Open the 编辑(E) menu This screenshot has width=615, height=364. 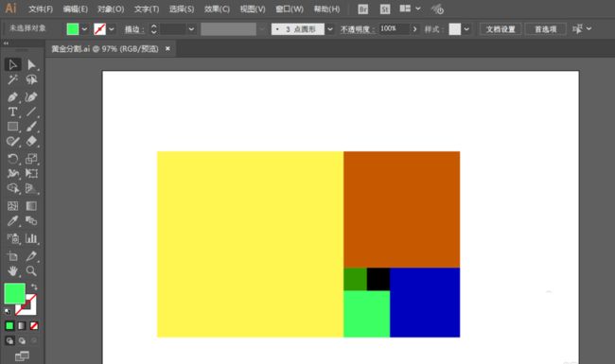76,9
